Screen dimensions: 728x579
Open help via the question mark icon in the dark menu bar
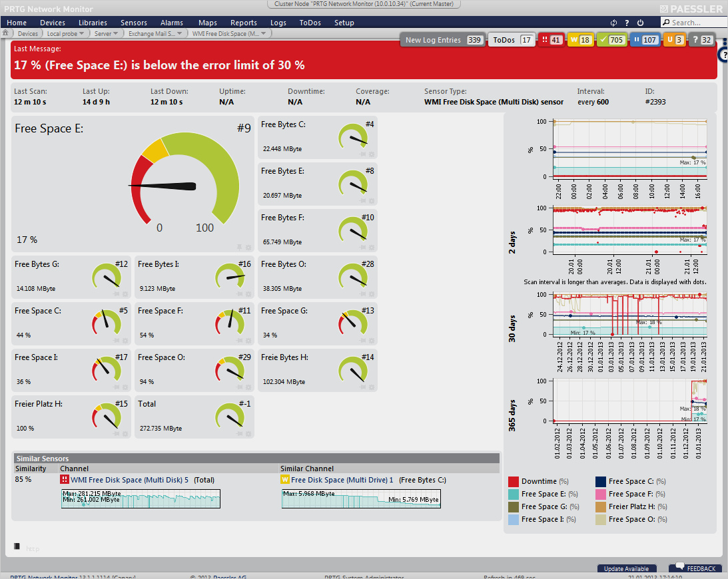click(627, 23)
